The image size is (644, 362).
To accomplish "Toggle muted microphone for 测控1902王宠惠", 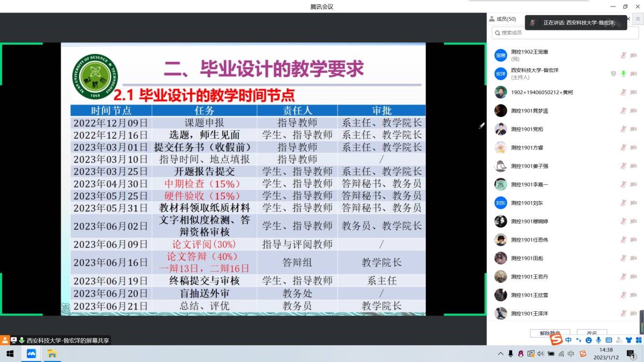I will click(623, 55).
